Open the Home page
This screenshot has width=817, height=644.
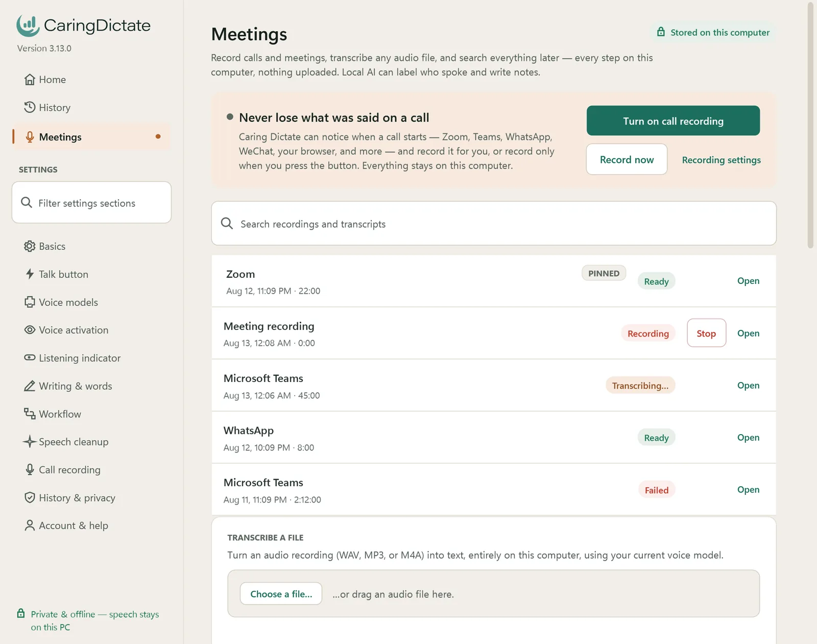tap(91, 80)
